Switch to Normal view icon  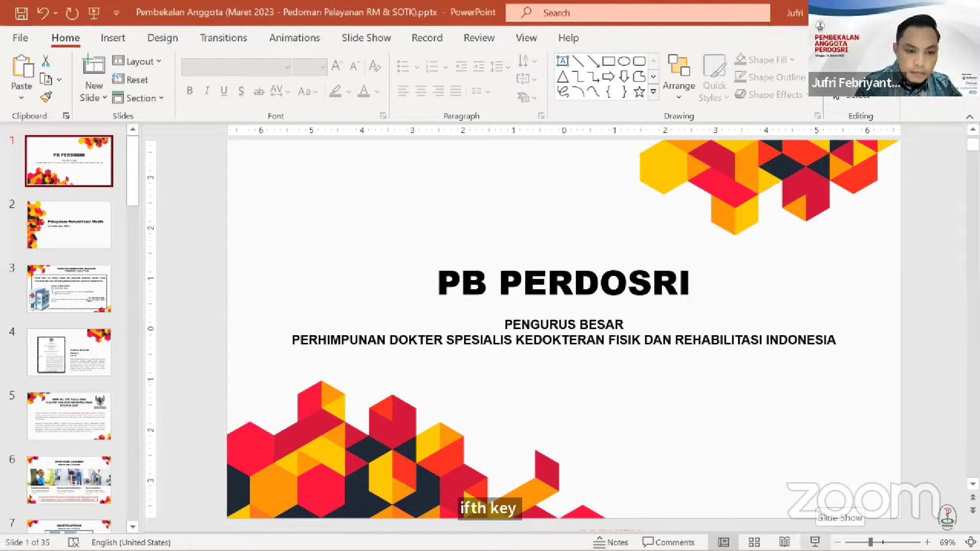tap(723, 542)
